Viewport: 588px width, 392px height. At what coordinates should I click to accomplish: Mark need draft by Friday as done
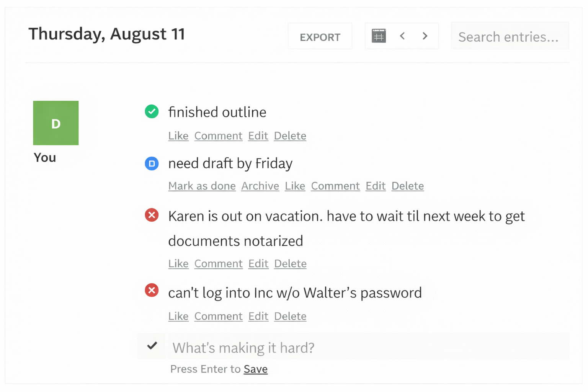coord(202,186)
